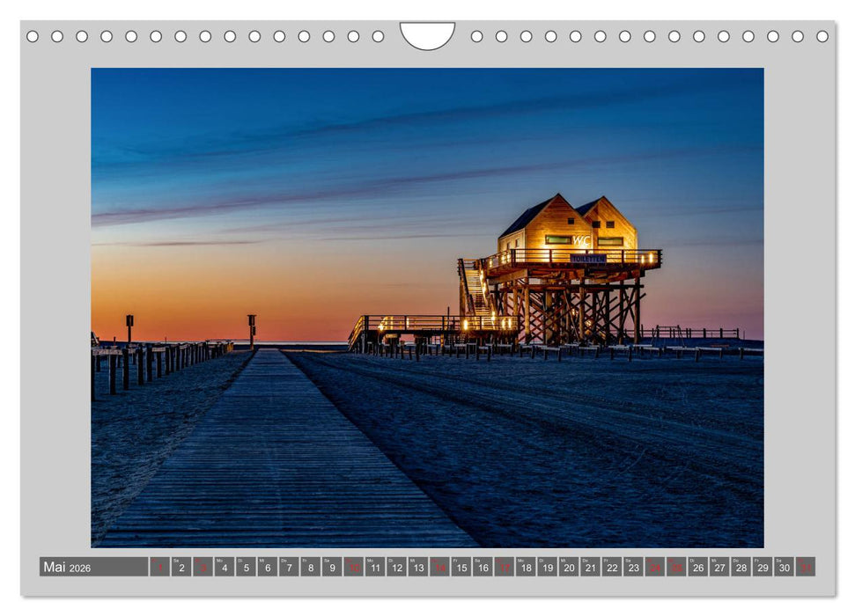The image size is (855, 616).
Task: Select the red Sunday date 10
Action: click(352, 571)
